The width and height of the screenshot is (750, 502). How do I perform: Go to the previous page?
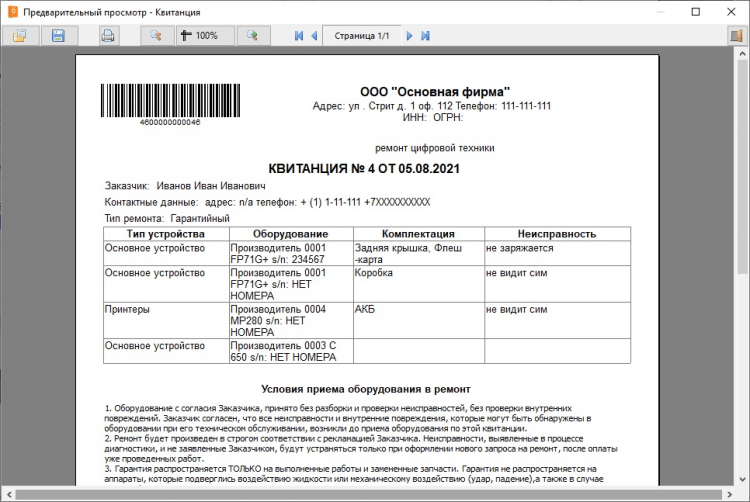click(314, 36)
